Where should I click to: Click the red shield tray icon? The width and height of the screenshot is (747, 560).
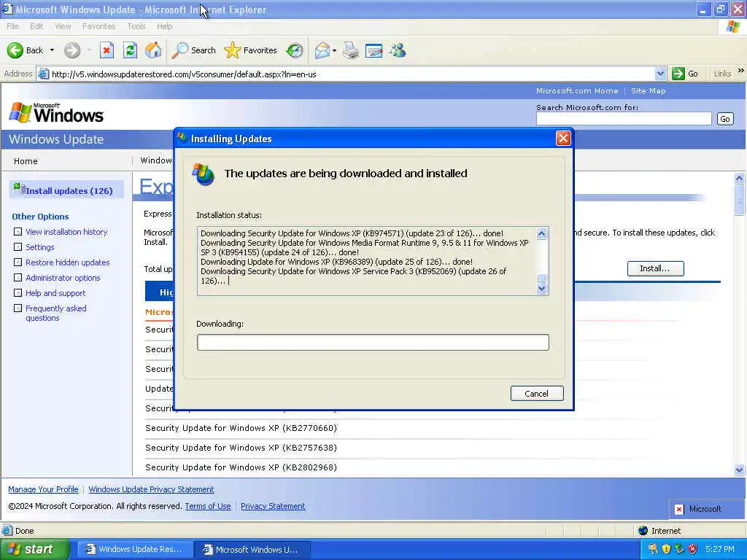click(x=693, y=549)
